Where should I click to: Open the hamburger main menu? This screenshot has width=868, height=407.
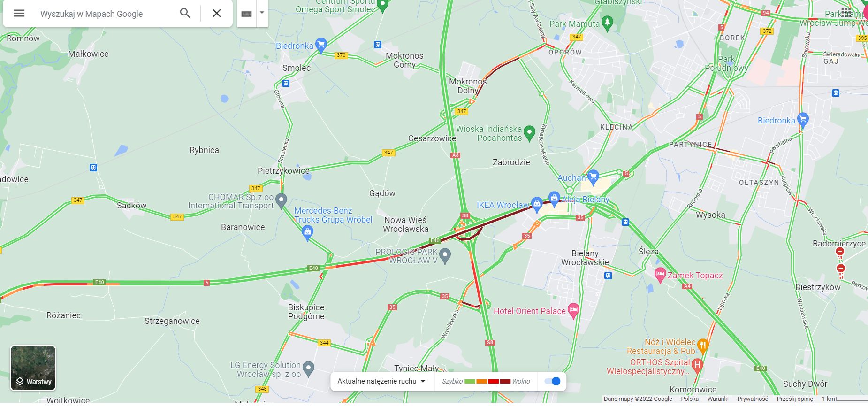[x=19, y=13]
